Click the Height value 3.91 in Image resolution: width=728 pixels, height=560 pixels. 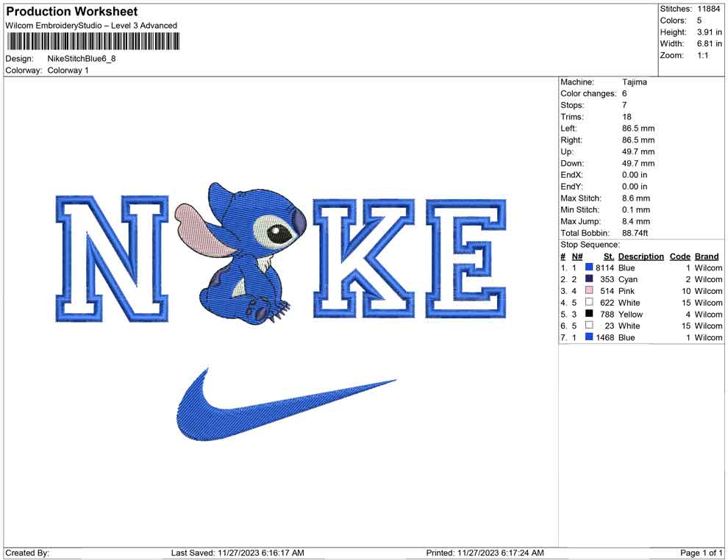(710, 32)
